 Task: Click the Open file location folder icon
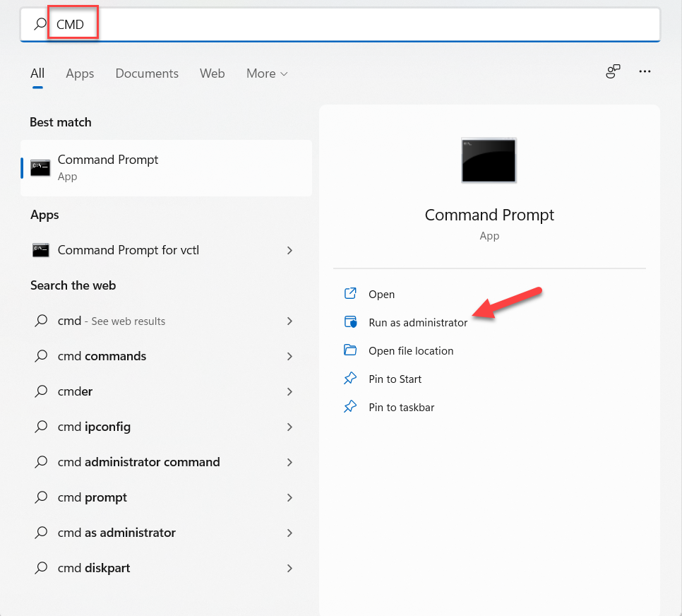350,350
